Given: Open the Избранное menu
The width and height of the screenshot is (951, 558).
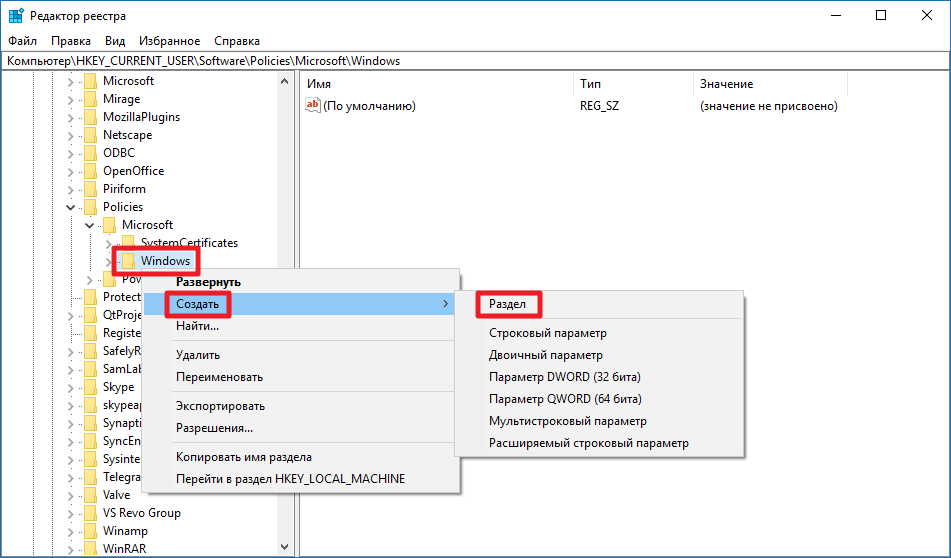Looking at the screenshot, I should point(169,41).
